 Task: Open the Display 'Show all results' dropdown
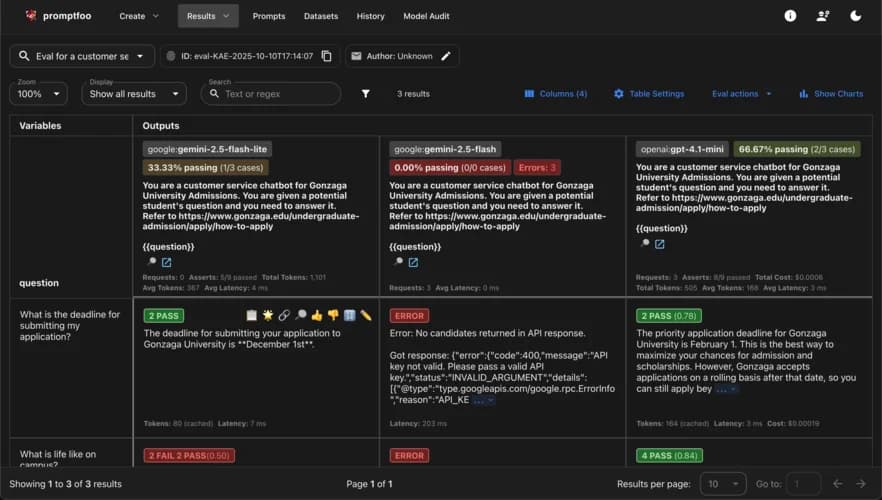(134, 94)
